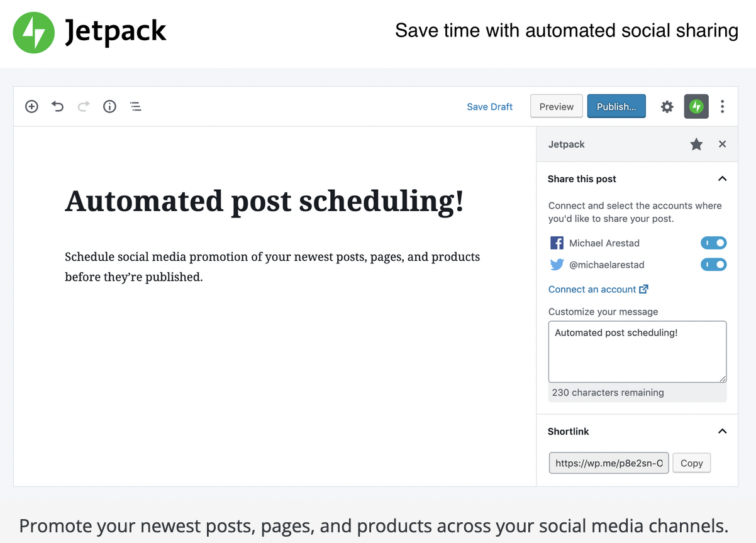The height and width of the screenshot is (543, 756).
Task: Click the Redo arrow icon
Action: 84,106
